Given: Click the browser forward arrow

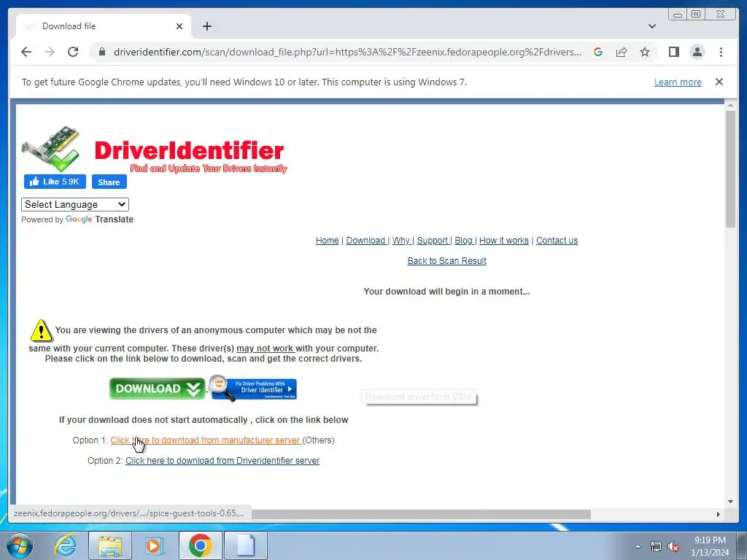Looking at the screenshot, I should [50, 52].
